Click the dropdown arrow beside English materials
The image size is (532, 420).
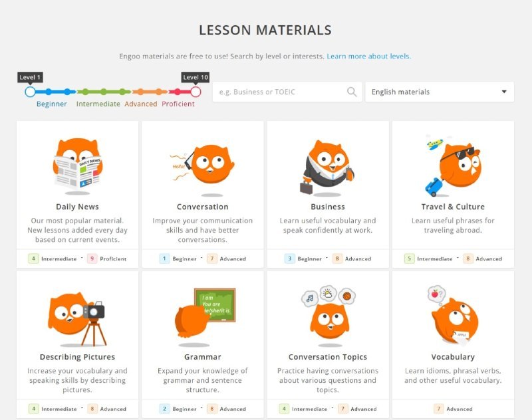click(x=504, y=92)
